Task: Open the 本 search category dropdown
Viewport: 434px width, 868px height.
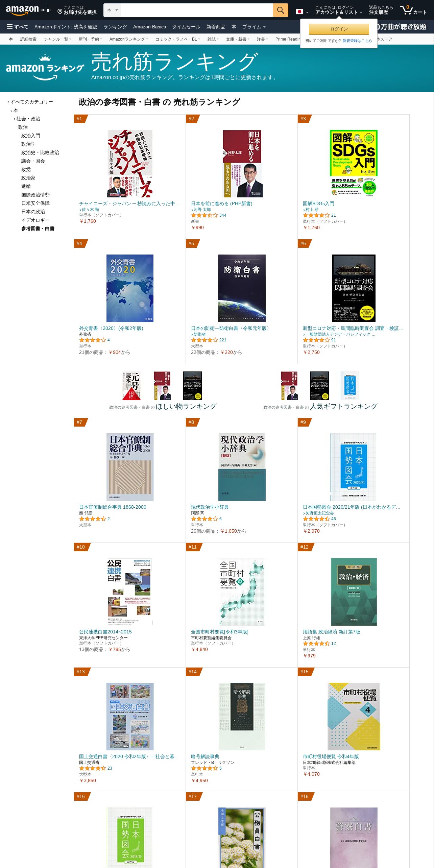Action: click(112, 10)
